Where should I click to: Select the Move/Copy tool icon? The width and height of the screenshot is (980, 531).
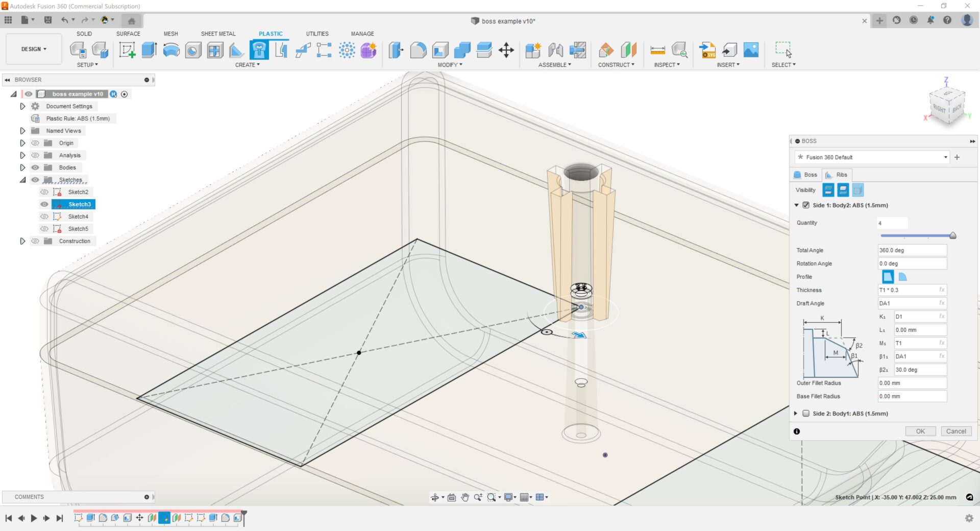(506, 50)
